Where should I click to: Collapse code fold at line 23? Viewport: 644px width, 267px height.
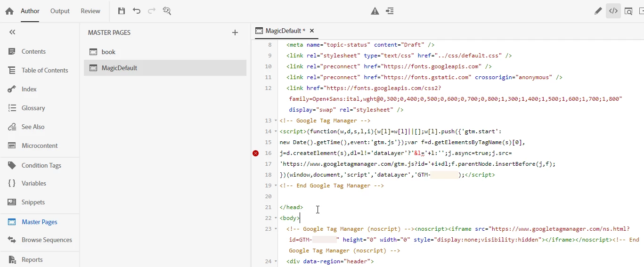point(276,229)
